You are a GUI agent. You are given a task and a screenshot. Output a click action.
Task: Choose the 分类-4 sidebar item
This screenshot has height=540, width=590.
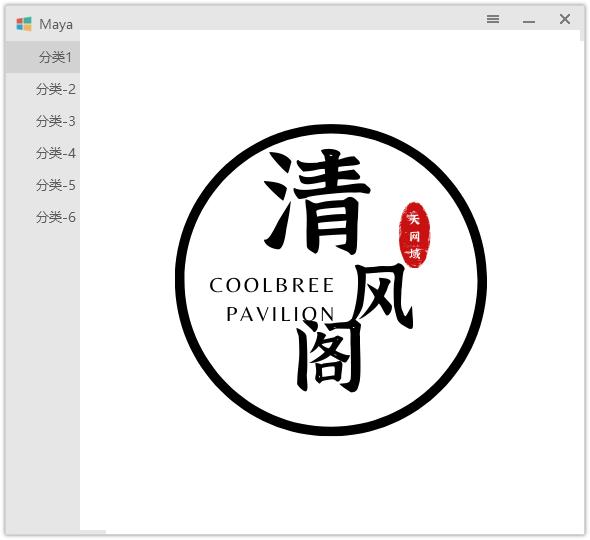pyautogui.click(x=43, y=153)
